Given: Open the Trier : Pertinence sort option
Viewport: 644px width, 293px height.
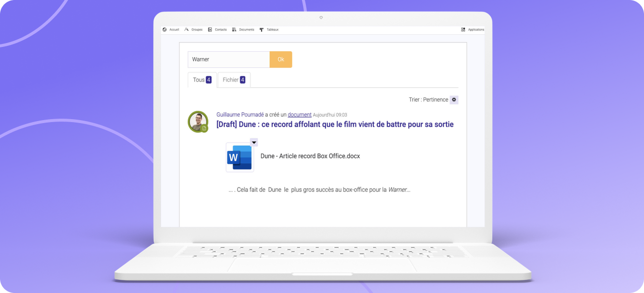Looking at the screenshot, I should pyautogui.click(x=428, y=100).
